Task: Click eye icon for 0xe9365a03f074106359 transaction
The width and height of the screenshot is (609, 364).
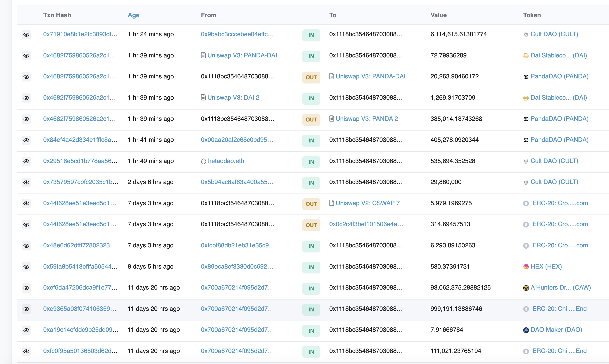Action: (x=26, y=309)
